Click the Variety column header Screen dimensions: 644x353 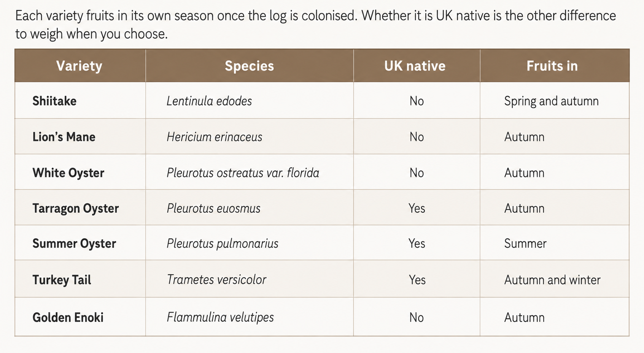[x=79, y=66]
